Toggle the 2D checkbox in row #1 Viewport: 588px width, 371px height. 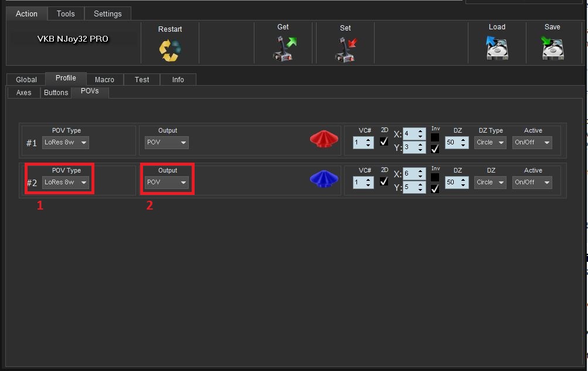[384, 141]
